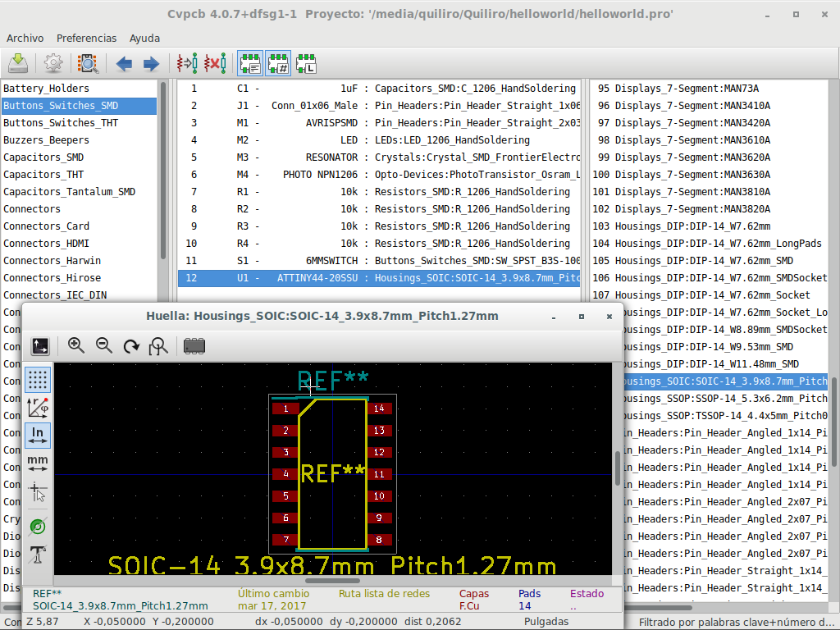840x630 pixels.
Task: Delete all footprint associations
Action: pos(215,63)
